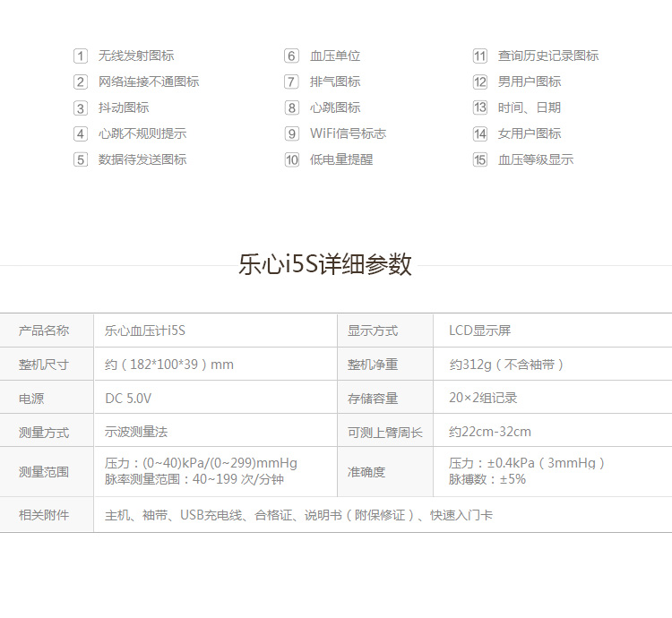The image size is (672, 618).
Task: Select the text 女用户图标
Action: (x=530, y=133)
